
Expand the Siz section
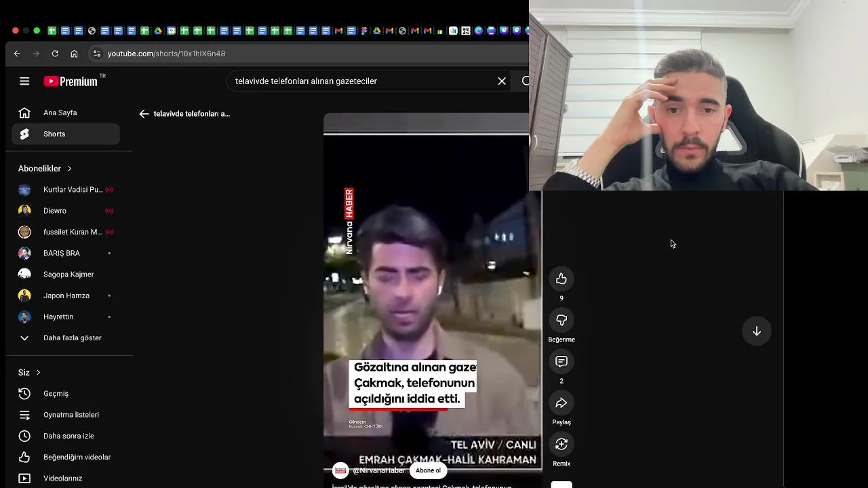coord(30,372)
